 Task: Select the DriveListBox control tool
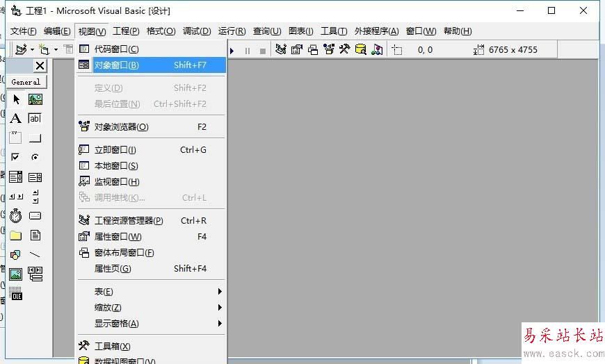coord(35,216)
